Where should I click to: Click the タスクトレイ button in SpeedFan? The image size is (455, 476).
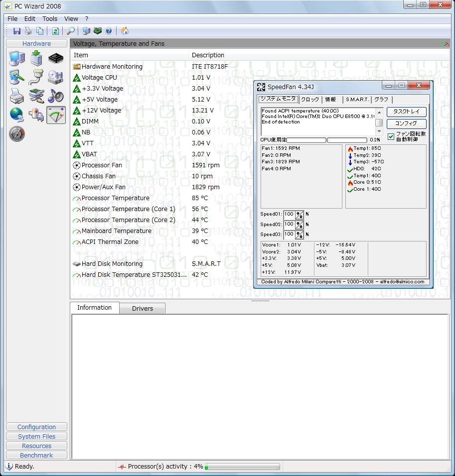point(406,112)
